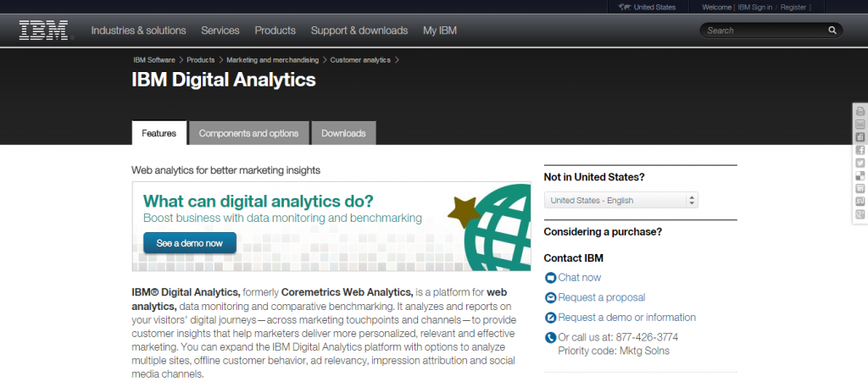Click the Request a proposal link
The width and height of the screenshot is (868, 382).
(601, 297)
